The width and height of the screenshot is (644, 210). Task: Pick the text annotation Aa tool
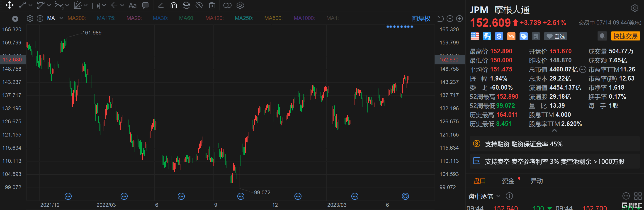[x=132, y=5]
